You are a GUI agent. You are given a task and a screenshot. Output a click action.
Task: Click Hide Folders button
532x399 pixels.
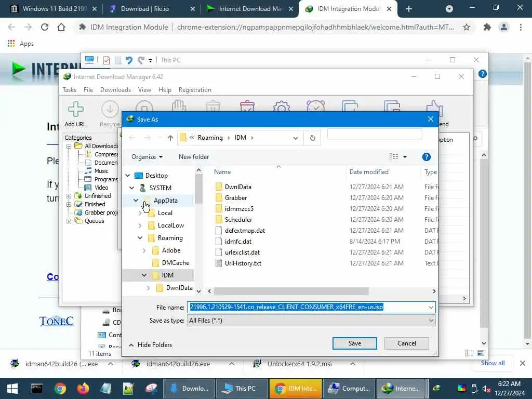(151, 345)
